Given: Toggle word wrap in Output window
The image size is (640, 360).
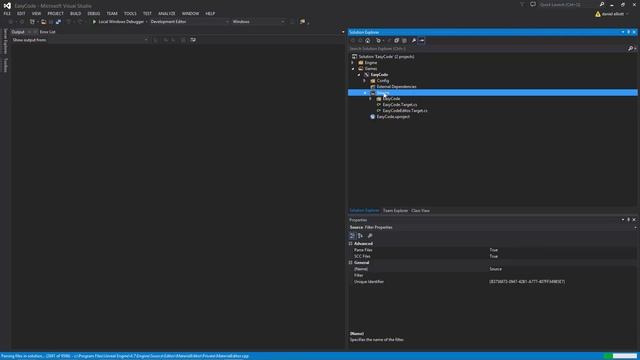Looking at the screenshot, I should [193, 40].
